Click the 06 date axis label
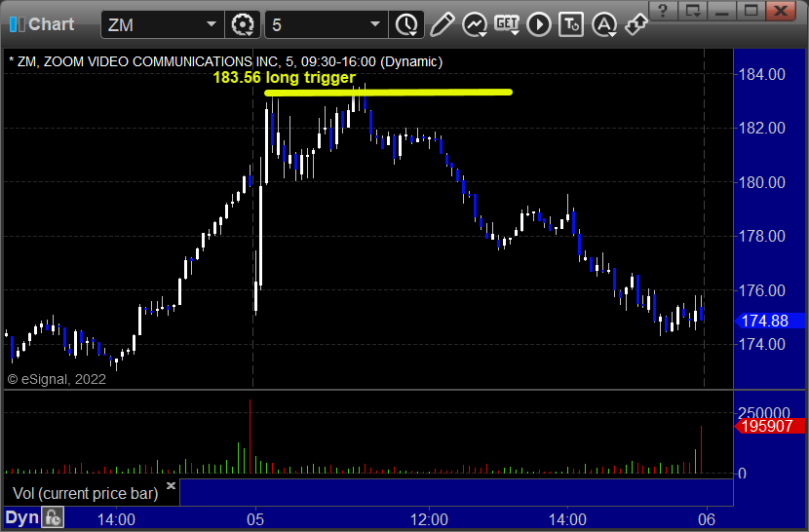 [x=707, y=519]
